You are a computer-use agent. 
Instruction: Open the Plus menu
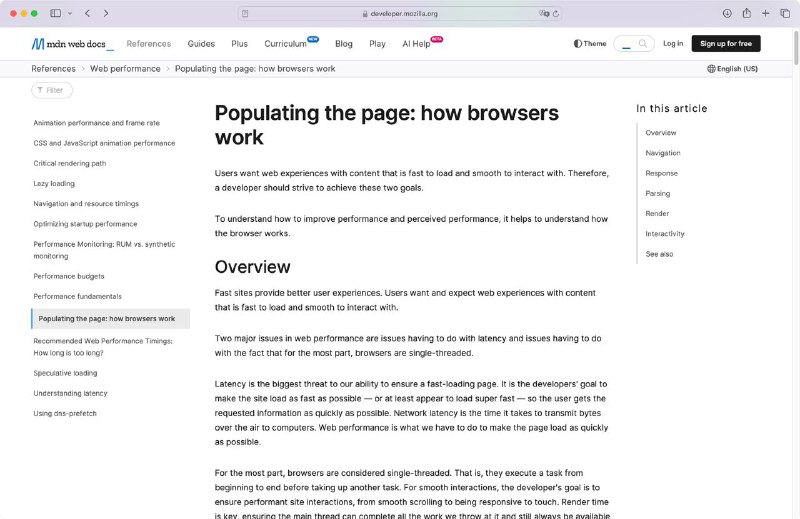click(239, 44)
